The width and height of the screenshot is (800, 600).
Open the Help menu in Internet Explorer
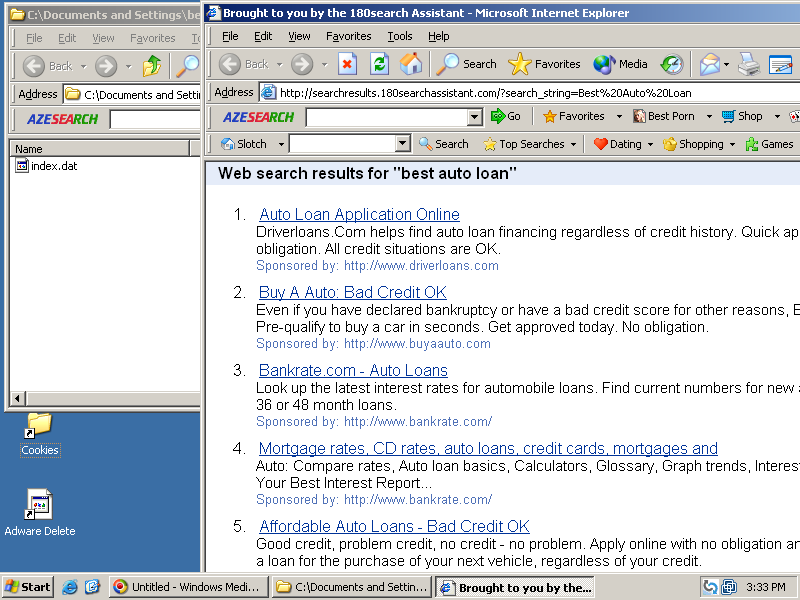pyautogui.click(x=438, y=36)
